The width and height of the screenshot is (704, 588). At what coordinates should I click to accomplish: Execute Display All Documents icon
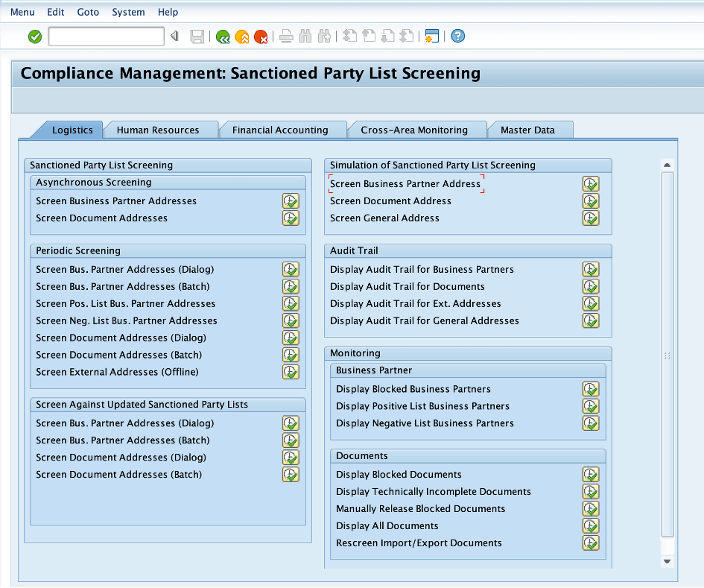pos(591,525)
